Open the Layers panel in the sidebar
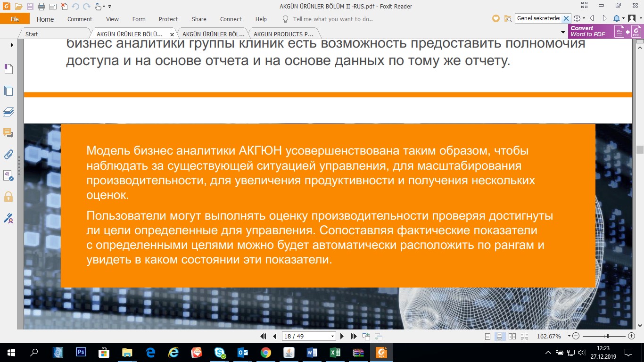The width and height of the screenshot is (644, 362). point(8,112)
